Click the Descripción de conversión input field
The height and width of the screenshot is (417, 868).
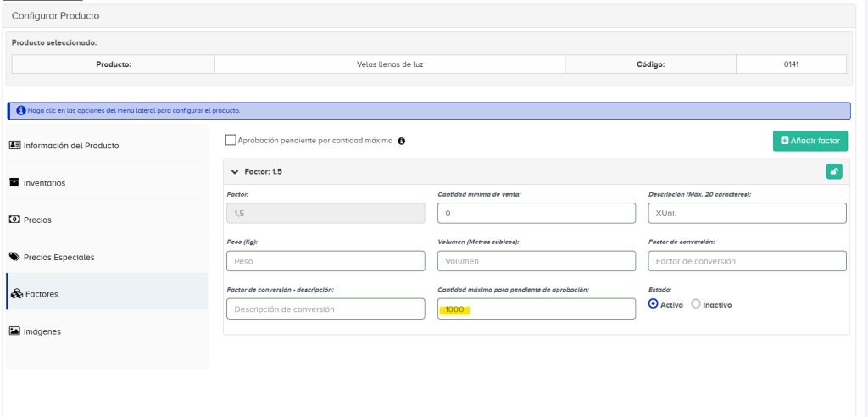(325, 309)
